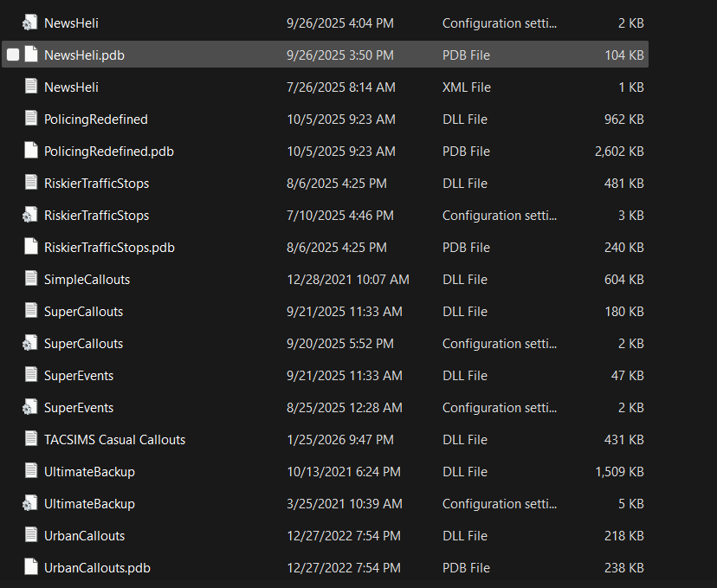Click the RiskierTrafficStops.pdb file icon
This screenshot has width=717, height=588.
pyautogui.click(x=31, y=248)
